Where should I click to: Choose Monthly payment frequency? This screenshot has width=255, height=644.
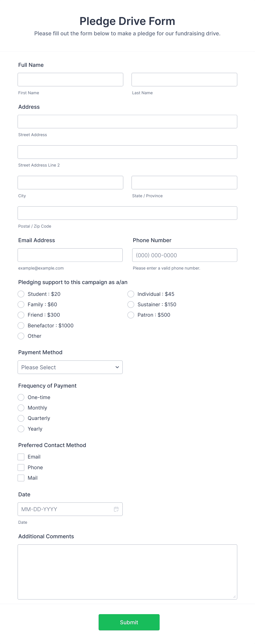pos(21,408)
